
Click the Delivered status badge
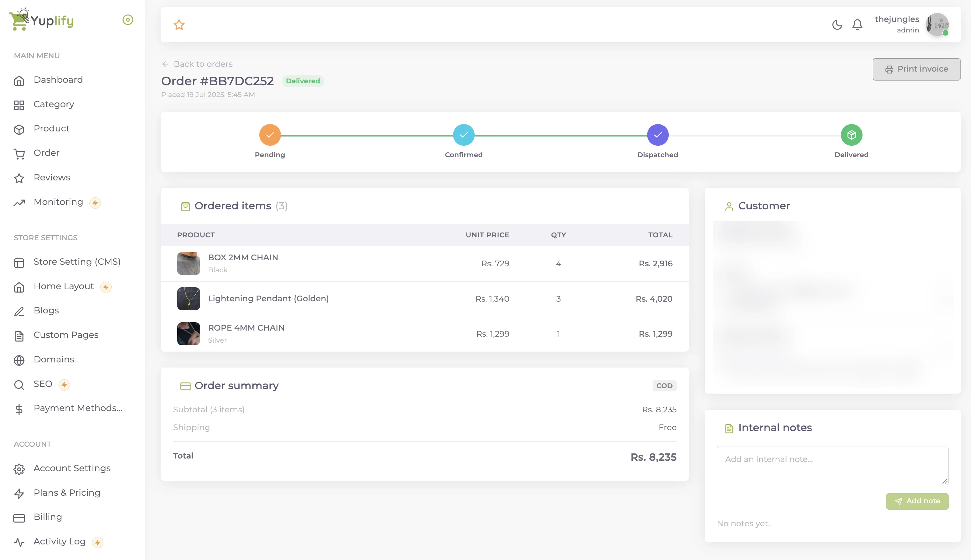(303, 81)
